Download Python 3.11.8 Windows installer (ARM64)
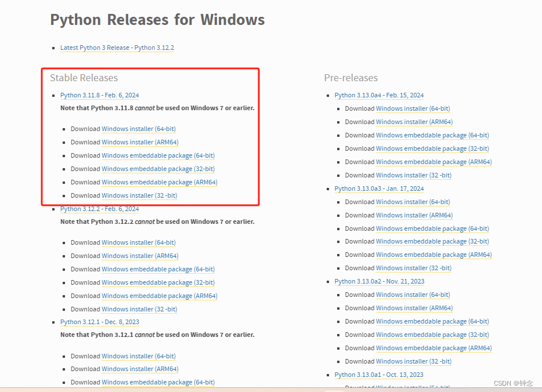Viewport: 542px width, 392px height. coord(140,142)
